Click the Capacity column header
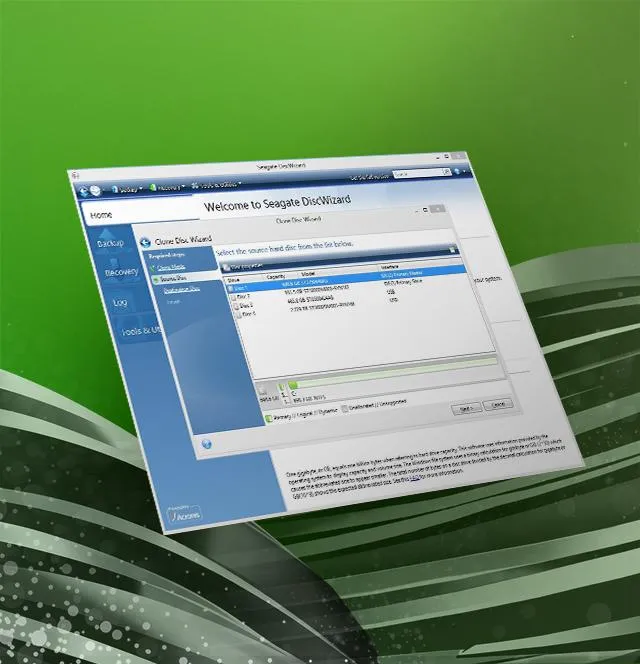 tap(276, 277)
